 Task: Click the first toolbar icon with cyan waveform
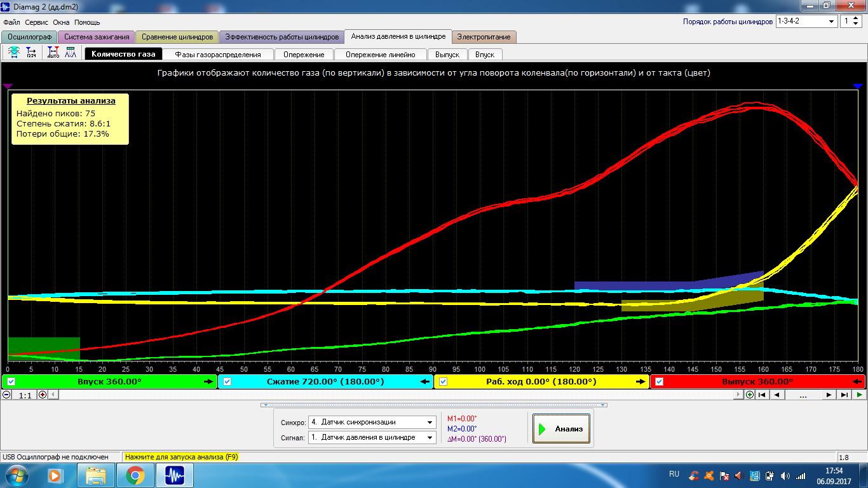point(14,53)
